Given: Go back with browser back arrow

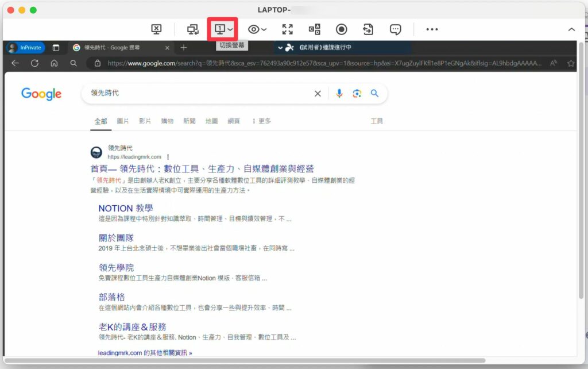Looking at the screenshot, I should coord(15,63).
